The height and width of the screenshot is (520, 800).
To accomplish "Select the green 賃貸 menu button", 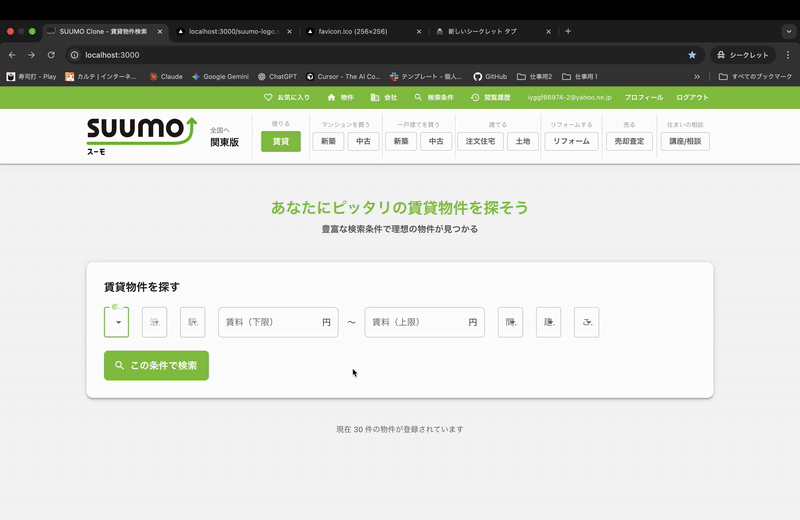I will (281, 141).
